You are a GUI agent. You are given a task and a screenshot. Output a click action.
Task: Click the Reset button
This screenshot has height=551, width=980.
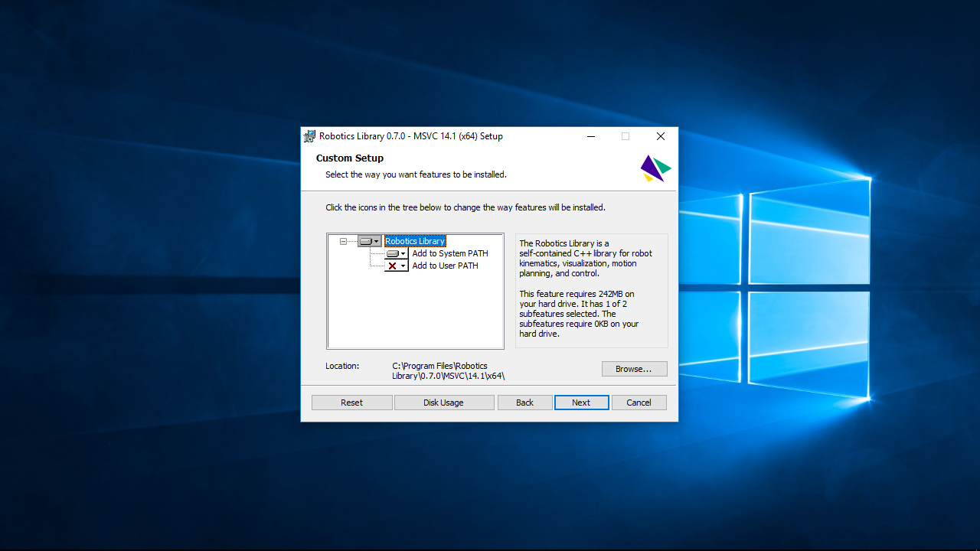coord(352,403)
